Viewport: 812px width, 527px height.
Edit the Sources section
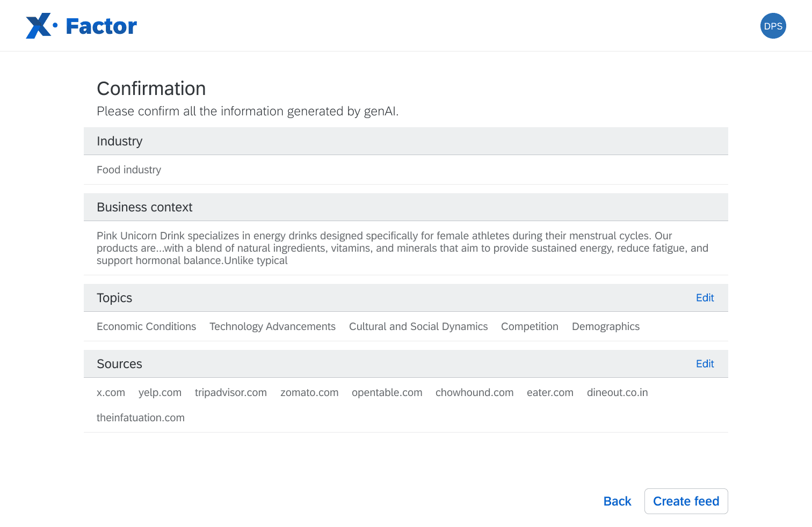click(705, 364)
